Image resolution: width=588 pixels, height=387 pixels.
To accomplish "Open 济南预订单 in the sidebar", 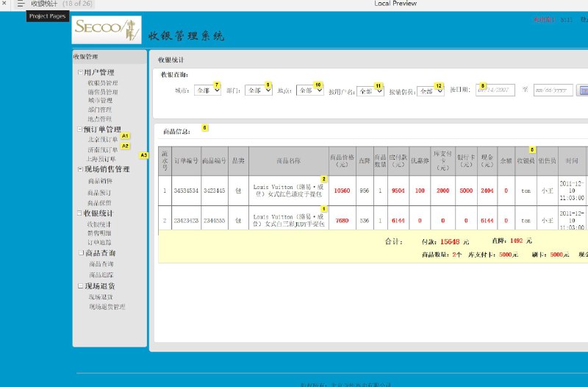I will (x=103, y=150).
